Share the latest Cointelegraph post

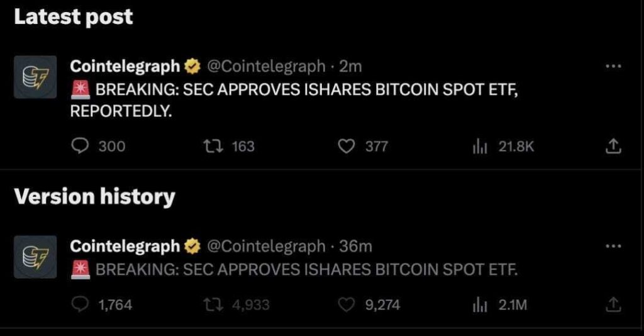[613, 147]
